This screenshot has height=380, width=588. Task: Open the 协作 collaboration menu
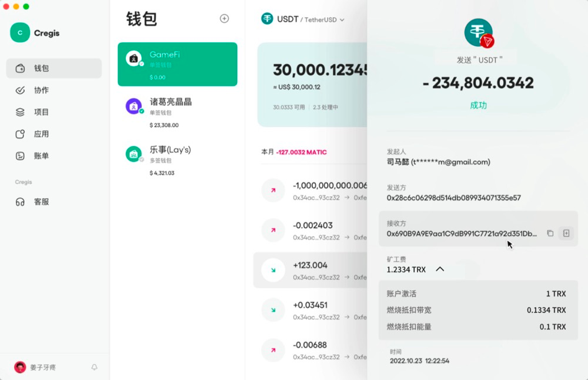(x=54, y=90)
